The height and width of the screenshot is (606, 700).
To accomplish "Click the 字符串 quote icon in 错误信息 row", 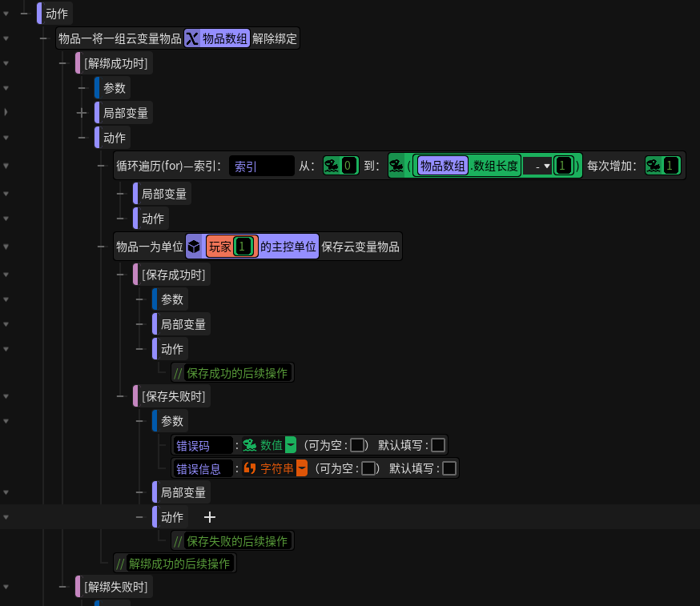I will 250,468.
